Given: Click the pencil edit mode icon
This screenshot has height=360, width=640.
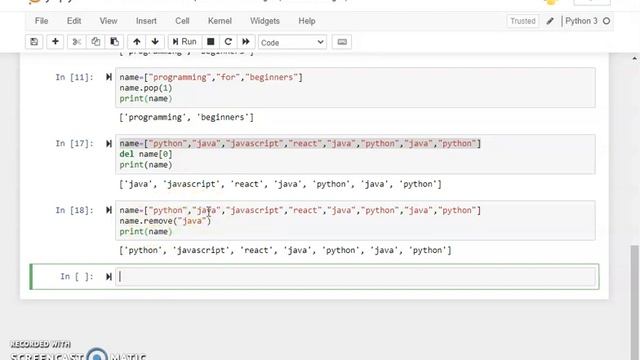Looking at the screenshot, I should (x=550, y=21).
